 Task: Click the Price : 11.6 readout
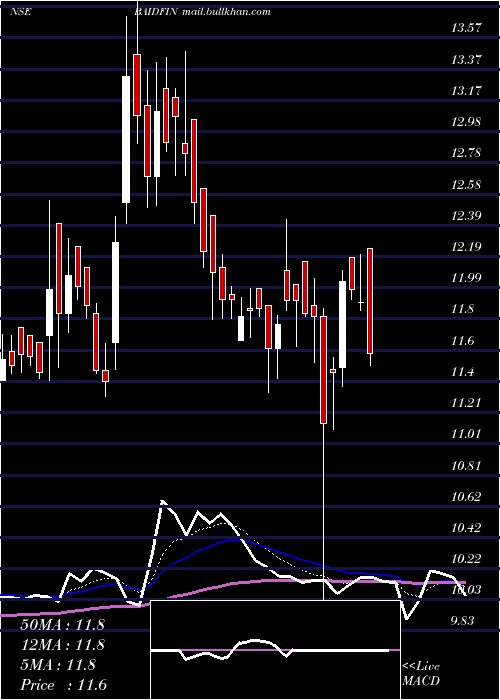click(63, 685)
